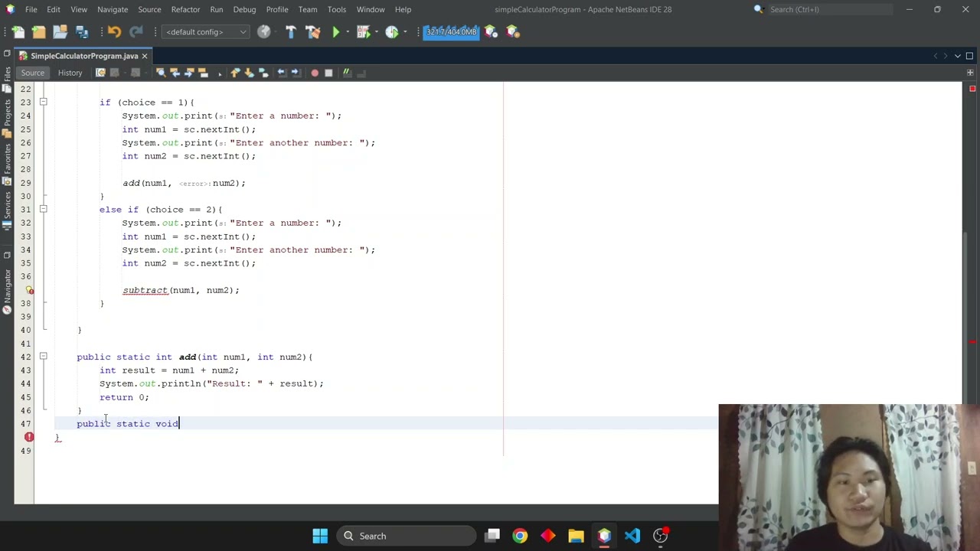Select the SimpleCalculatorProgram.java tab
This screenshot has height=551, width=980.
(84, 56)
